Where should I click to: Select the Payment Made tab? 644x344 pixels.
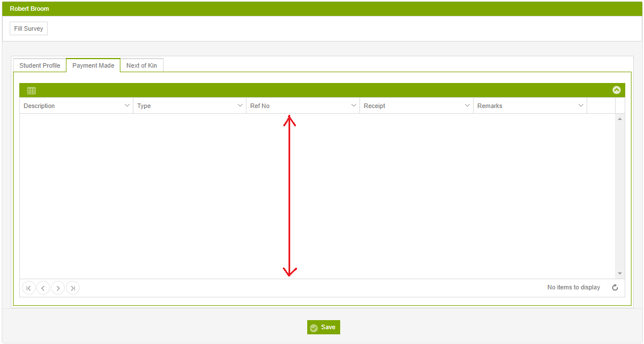[x=93, y=65]
